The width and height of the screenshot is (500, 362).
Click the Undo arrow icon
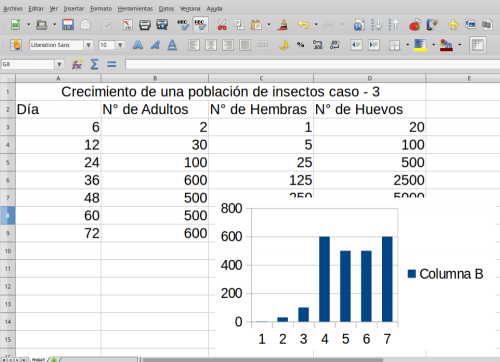click(303, 25)
